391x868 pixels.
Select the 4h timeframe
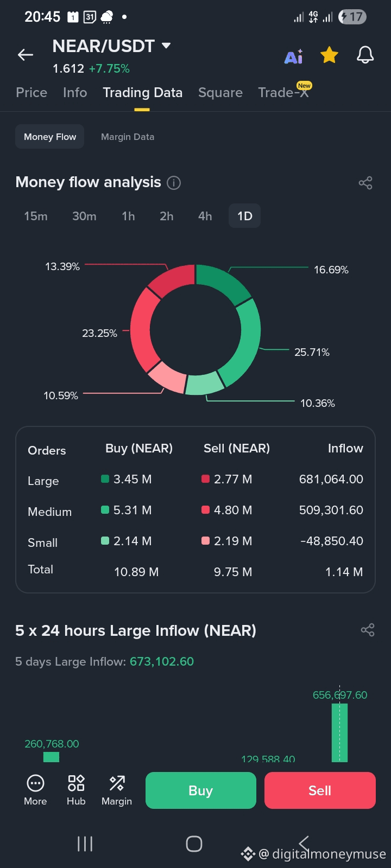[x=205, y=216]
